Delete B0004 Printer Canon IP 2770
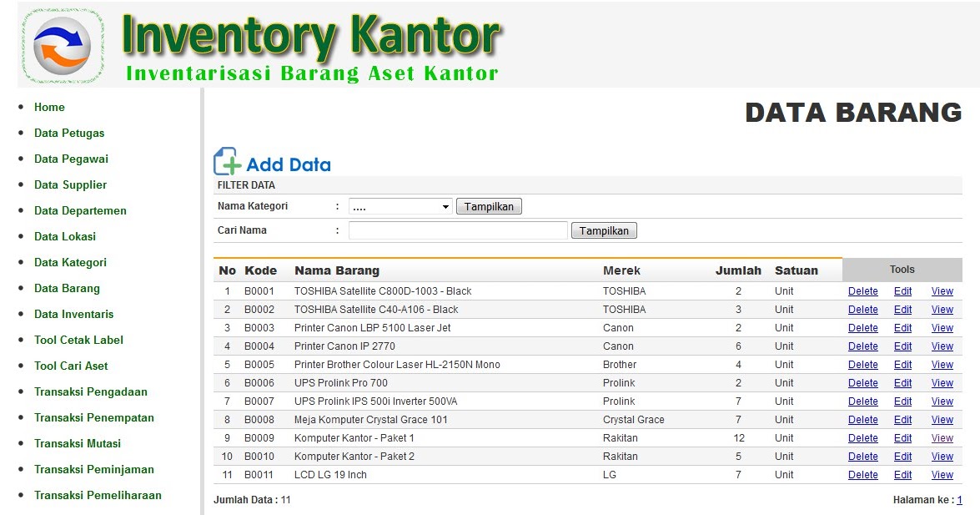 pos(863,346)
